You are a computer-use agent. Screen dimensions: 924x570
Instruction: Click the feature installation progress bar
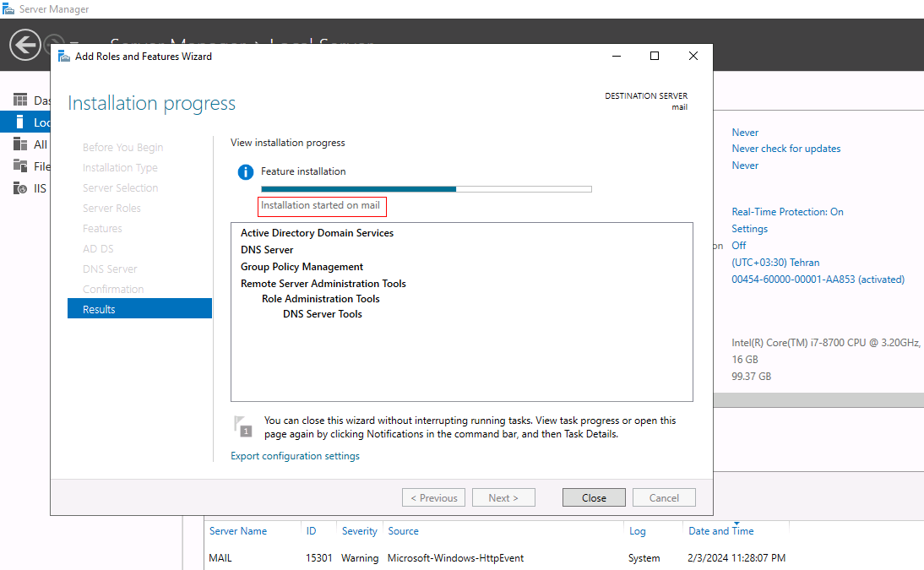click(426, 189)
